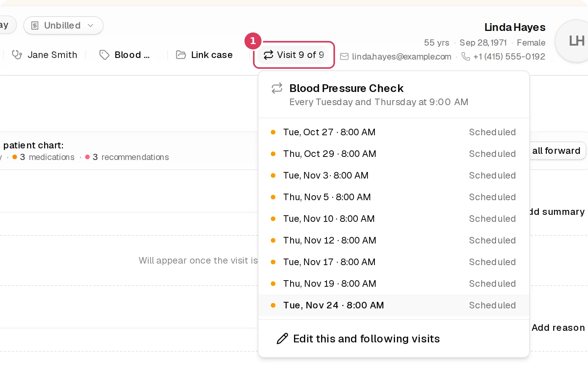
Task: Click the Add reason link
Action: (558, 328)
